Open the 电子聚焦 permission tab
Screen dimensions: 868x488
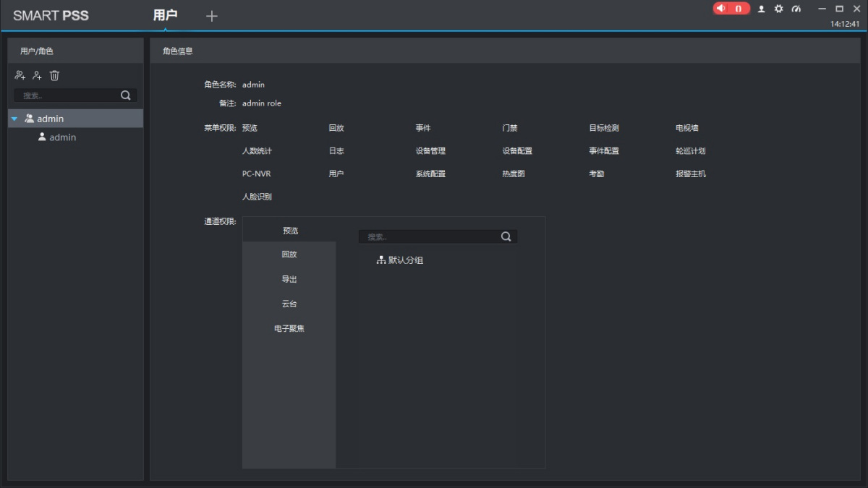[289, 328]
